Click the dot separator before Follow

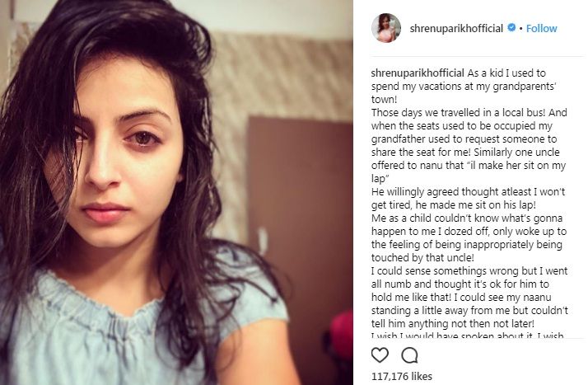[520, 29]
